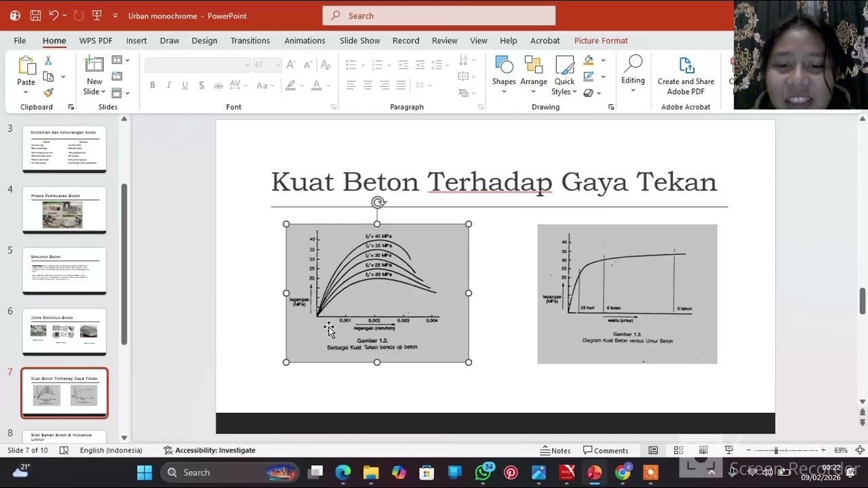Click the Copy icon in Clipboard
Image resolution: width=868 pixels, height=488 pixels.
(x=48, y=77)
